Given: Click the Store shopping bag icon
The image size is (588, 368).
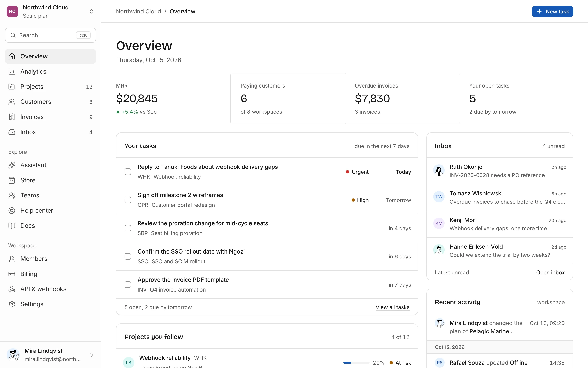Looking at the screenshot, I should [12, 180].
